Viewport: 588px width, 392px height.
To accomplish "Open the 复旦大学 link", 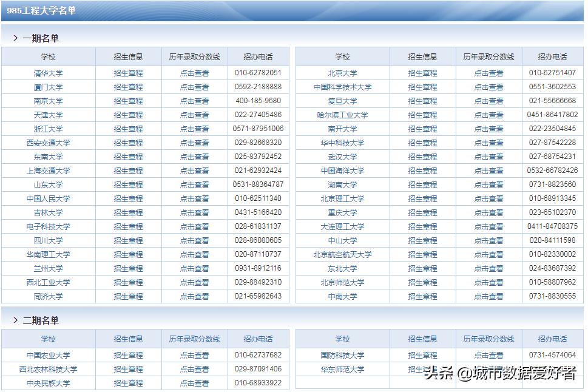I will point(343,101).
